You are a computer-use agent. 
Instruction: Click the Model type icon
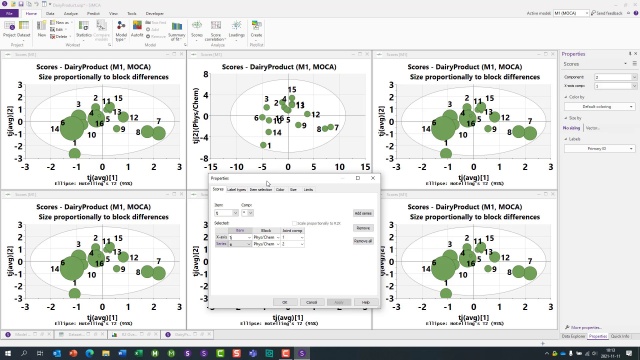pos(121,31)
